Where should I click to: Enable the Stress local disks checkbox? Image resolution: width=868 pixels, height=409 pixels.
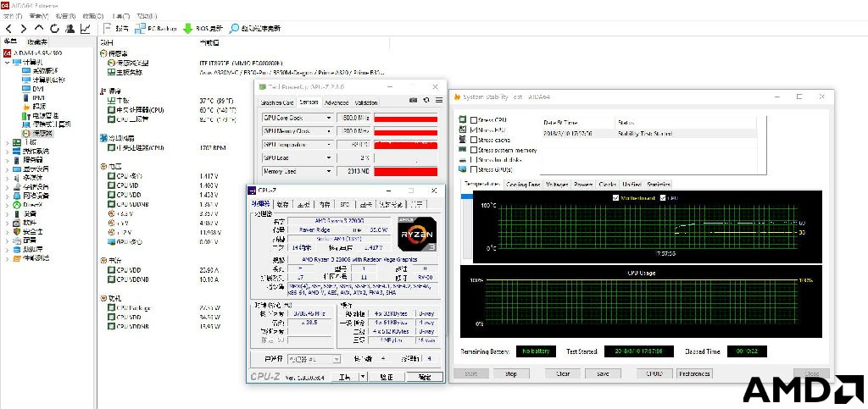(x=474, y=160)
